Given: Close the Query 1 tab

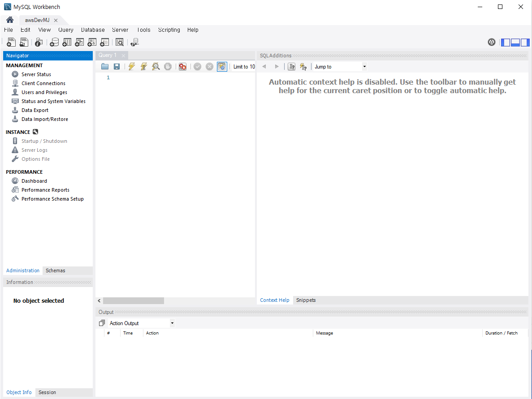Looking at the screenshot, I should [124, 56].
